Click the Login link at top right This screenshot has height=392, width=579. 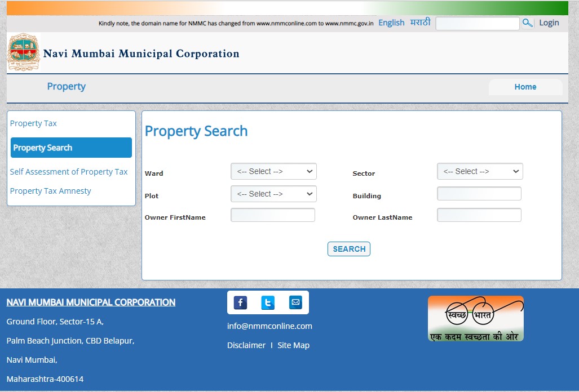(549, 23)
